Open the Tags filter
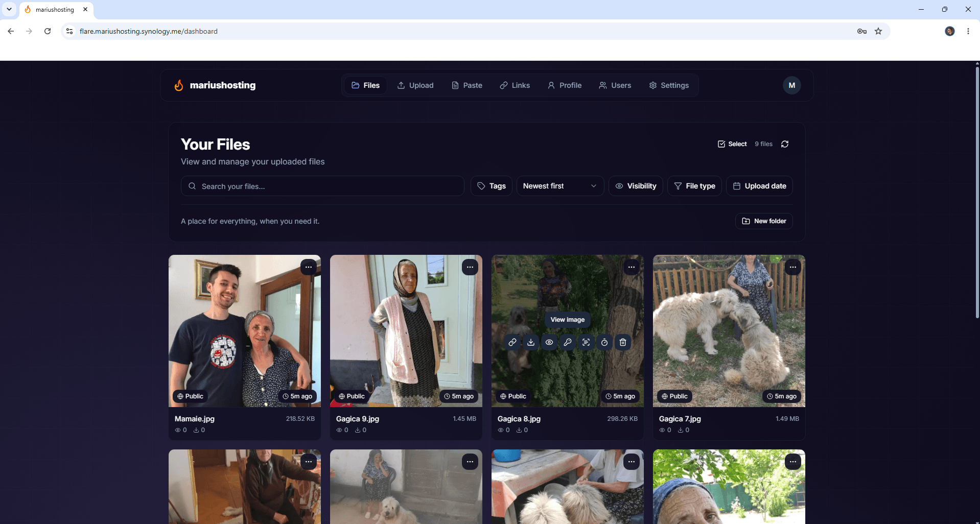Viewport: 980px width, 524px height. pos(492,186)
